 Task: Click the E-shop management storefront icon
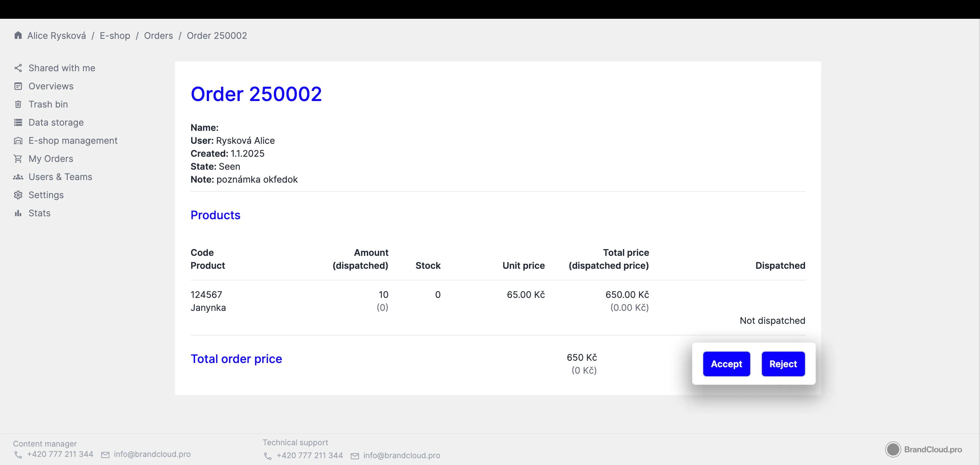[x=18, y=141]
